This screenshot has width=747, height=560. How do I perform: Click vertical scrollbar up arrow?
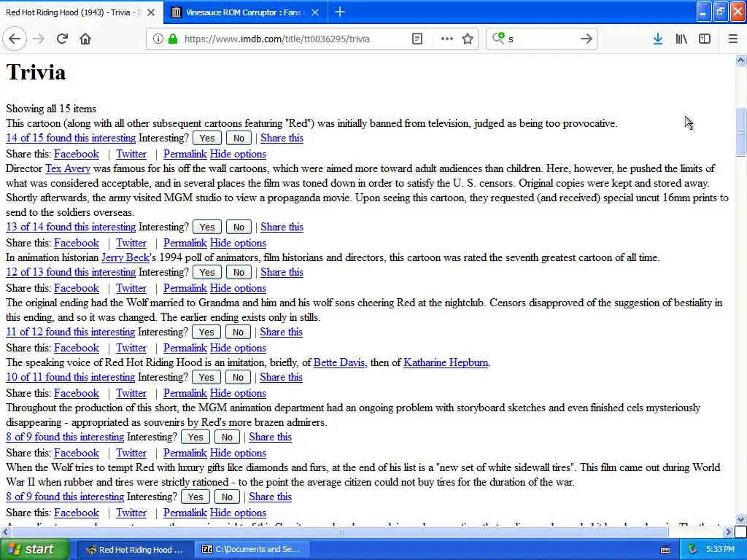pos(740,60)
